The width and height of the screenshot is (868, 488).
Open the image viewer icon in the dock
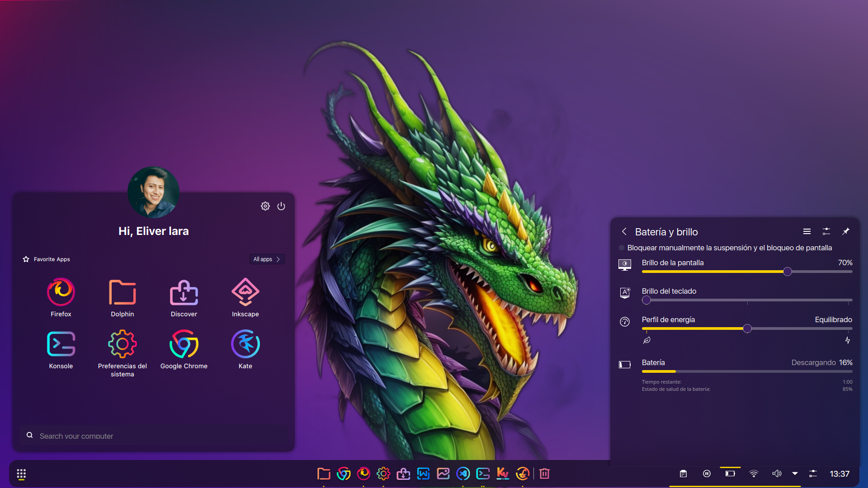[443, 474]
